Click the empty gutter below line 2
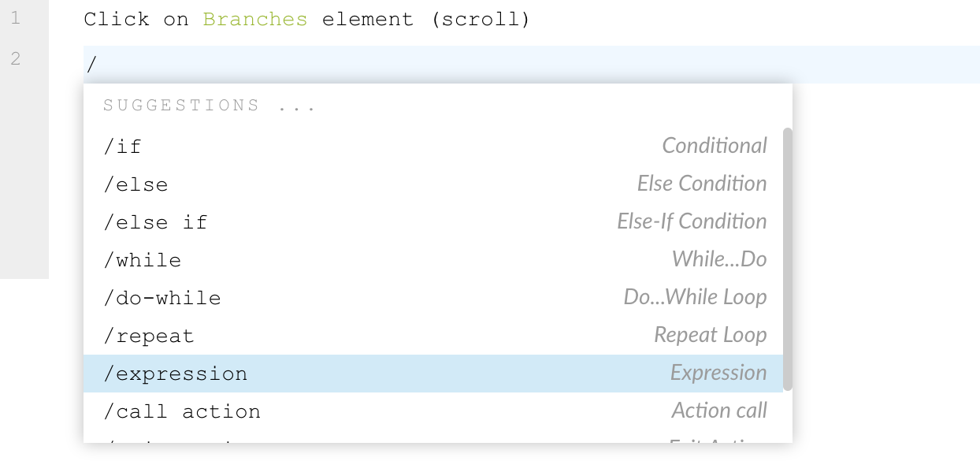Viewport: 980px width, 476px height. [24, 180]
